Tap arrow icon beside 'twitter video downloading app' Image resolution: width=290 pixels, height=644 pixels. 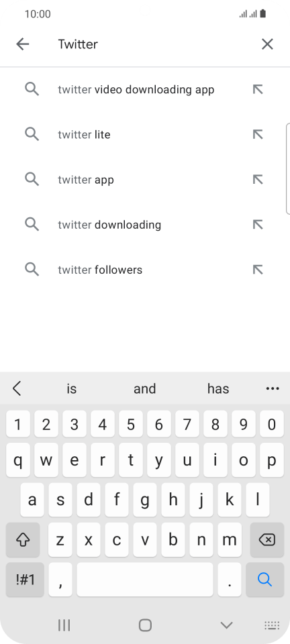pyautogui.click(x=258, y=89)
